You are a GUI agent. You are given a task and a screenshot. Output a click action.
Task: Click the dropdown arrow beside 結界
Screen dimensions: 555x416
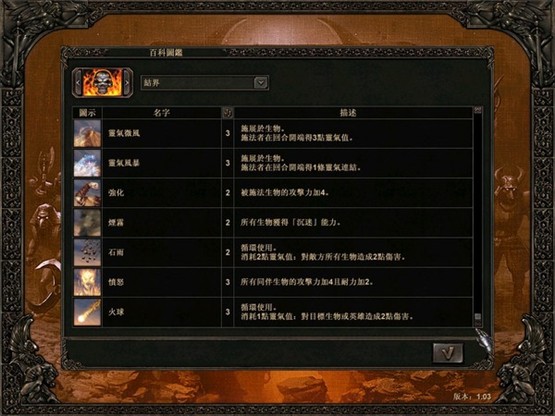click(x=261, y=83)
